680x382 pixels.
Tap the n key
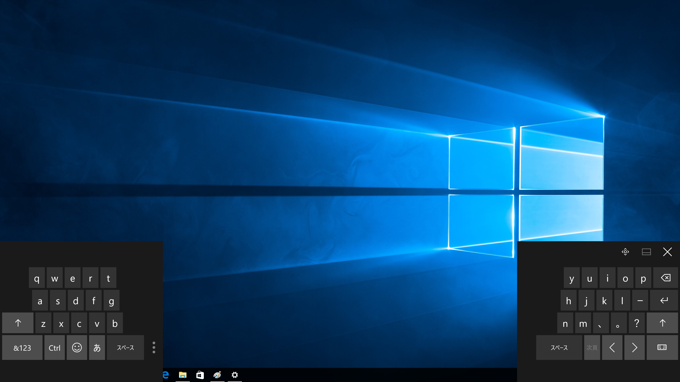coord(565,323)
